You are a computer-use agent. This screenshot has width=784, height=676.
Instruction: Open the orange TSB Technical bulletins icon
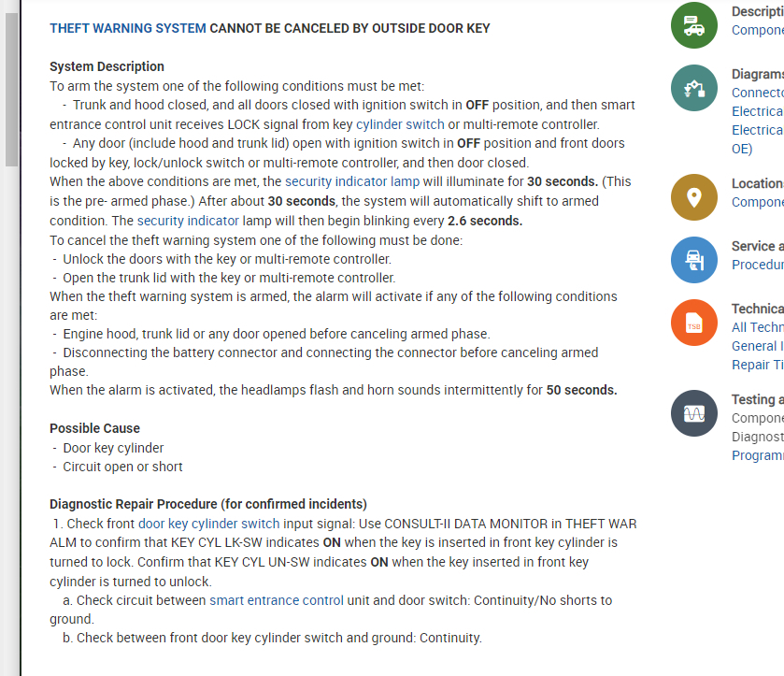pyautogui.click(x=693, y=323)
